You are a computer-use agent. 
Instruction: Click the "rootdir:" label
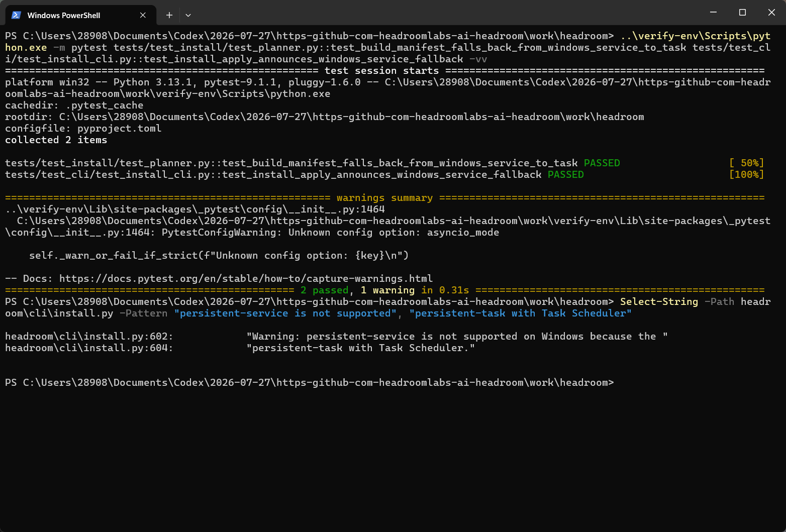[29, 117]
